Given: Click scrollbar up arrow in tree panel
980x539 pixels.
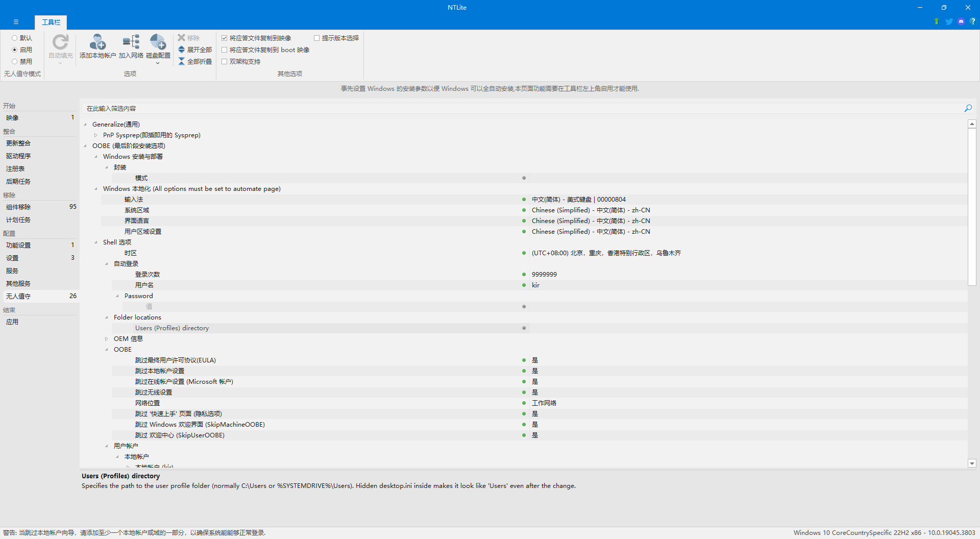Looking at the screenshot, I should pos(972,124).
